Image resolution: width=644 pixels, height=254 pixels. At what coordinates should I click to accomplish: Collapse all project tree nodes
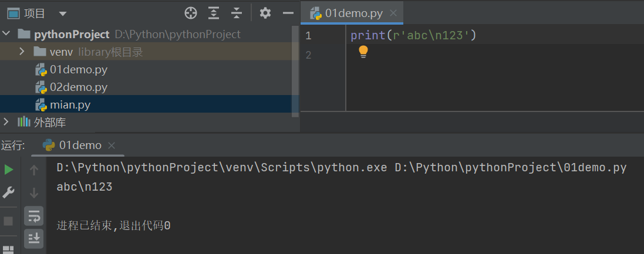click(x=237, y=13)
